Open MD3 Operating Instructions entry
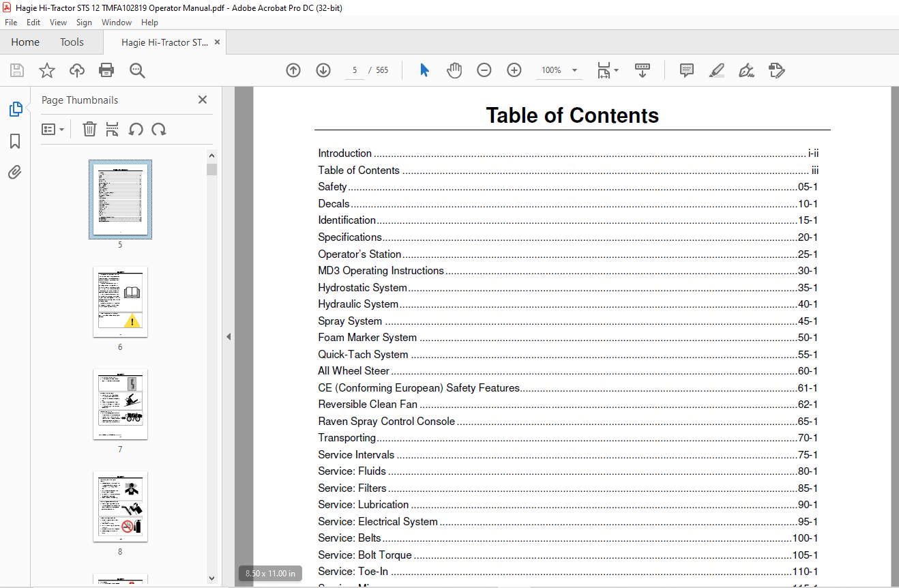Viewport: 899px width, 588px height. pyautogui.click(x=568, y=271)
